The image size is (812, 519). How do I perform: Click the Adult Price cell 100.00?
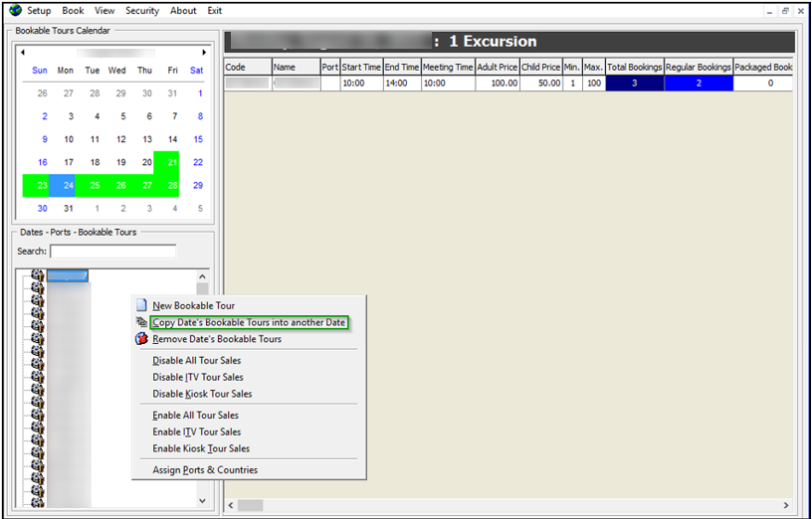(498, 84)
